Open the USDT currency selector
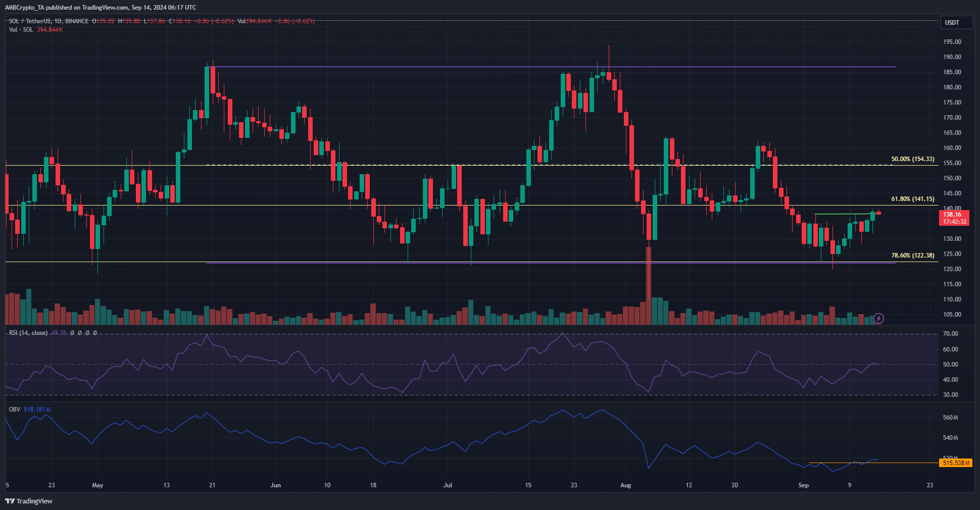The image size is (980, 510). tap(956, 22)
